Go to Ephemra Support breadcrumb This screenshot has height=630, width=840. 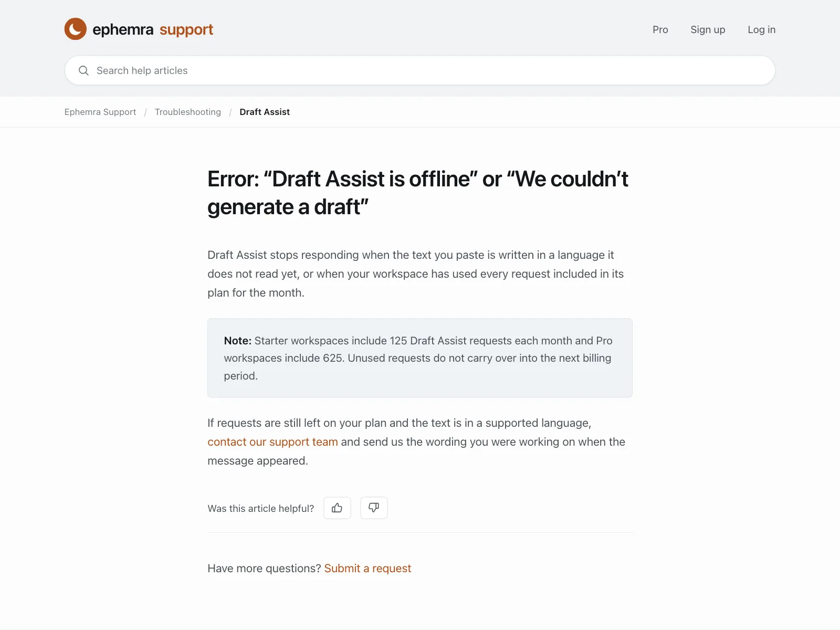[x=100, y=112]
